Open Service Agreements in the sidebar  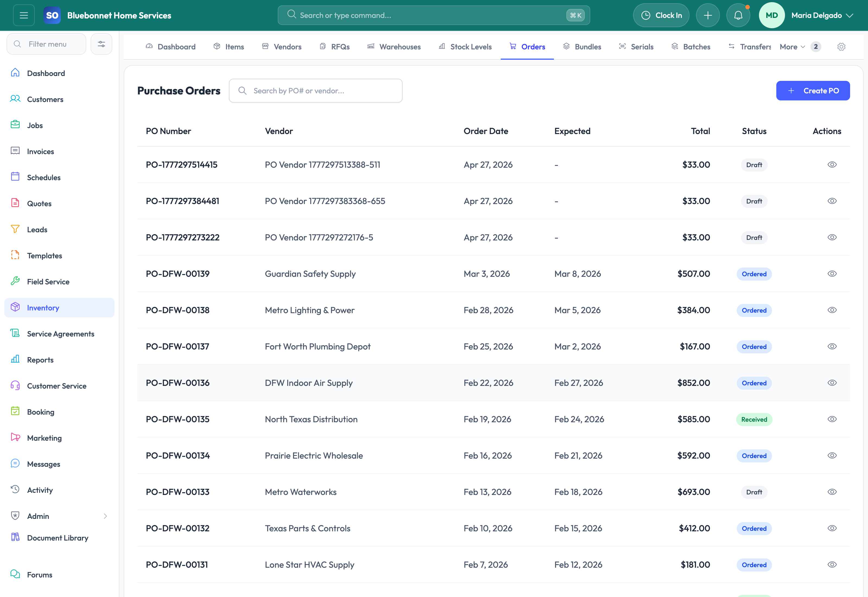tap(59, 334)
